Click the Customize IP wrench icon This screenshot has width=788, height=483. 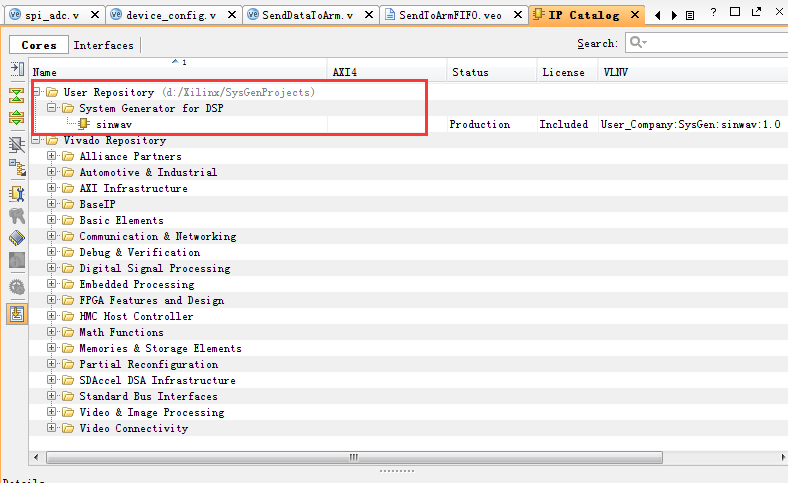pos(17,192)
